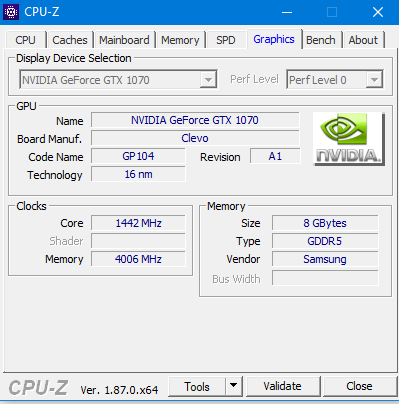Click the 4006 MHz memory clock value
Image resolution: width=399 pixels, height=404 pixels.
pos(138,259)
